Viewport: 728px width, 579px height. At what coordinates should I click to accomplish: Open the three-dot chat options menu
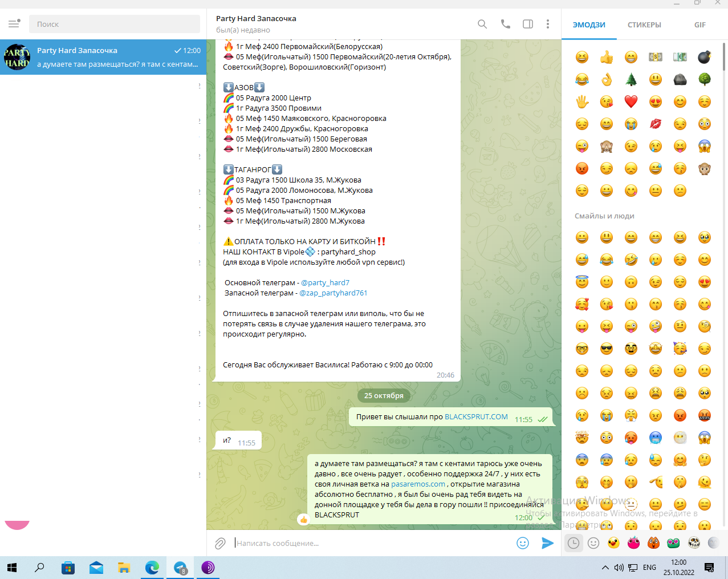pyautogui.click(x=548, y=24)
